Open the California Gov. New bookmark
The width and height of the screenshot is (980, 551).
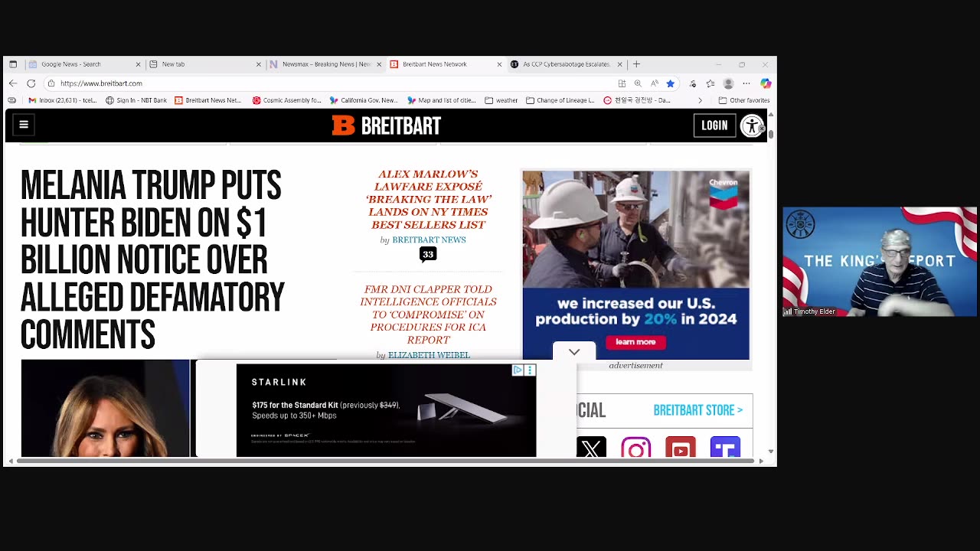[364, 100]
